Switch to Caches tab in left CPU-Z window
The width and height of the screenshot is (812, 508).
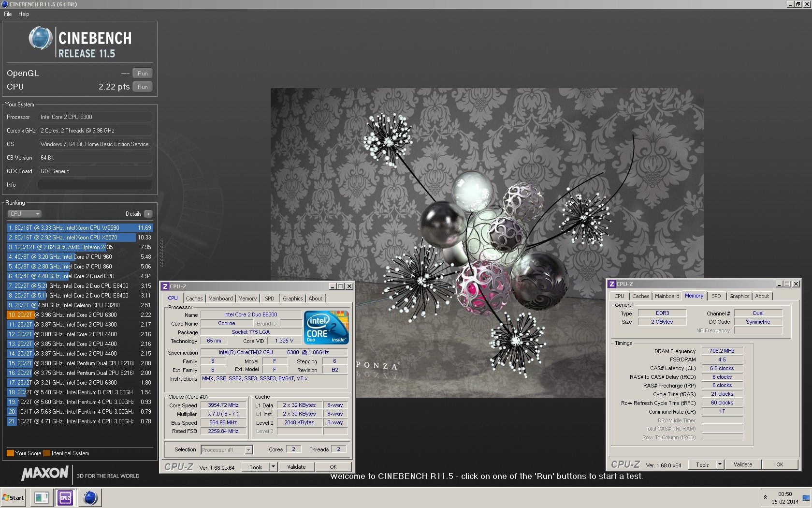point(194,299)
